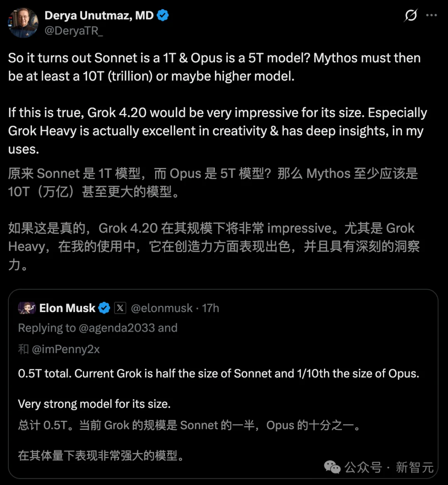Click the name Elon Musk
Viewport: 448px width, 485px height.
click(67, 308)
